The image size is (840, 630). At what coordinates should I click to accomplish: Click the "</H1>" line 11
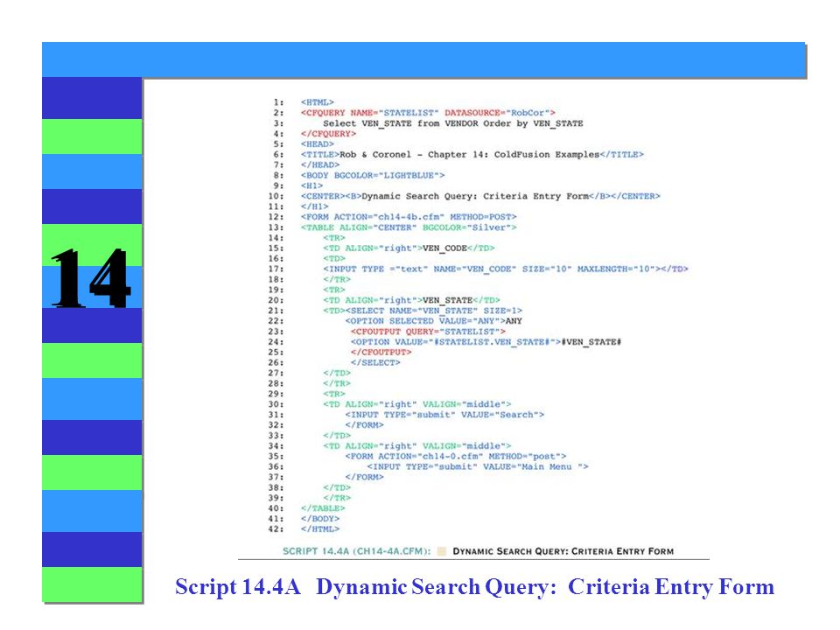(314, 206)
